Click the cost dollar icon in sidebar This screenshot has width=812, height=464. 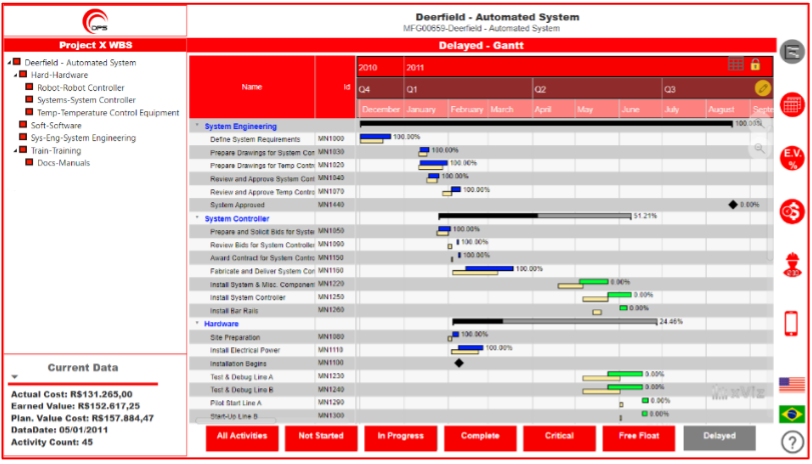(791, 211)
